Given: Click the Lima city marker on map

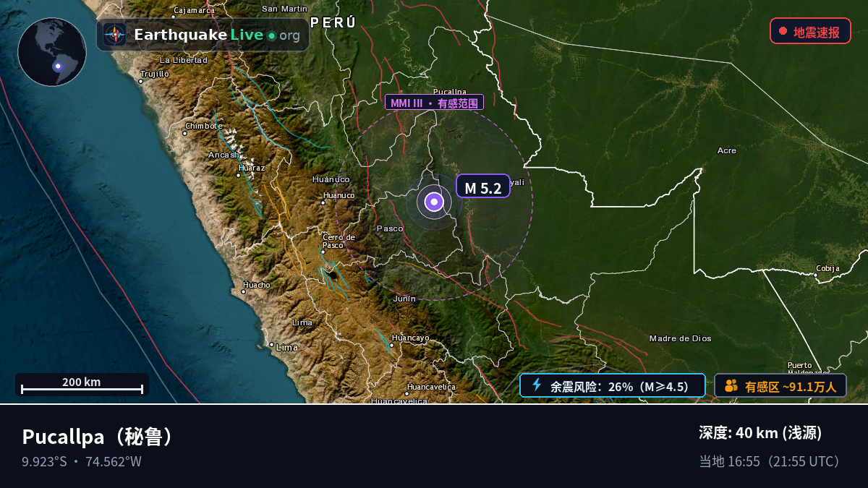Looking at the screenshot, I should tap(271, 345).
